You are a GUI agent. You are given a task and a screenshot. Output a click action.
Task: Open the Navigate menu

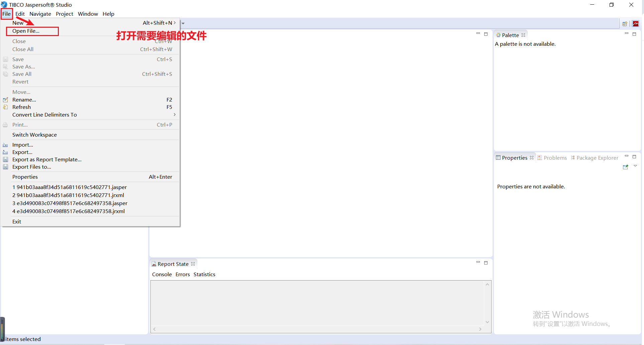40,14
